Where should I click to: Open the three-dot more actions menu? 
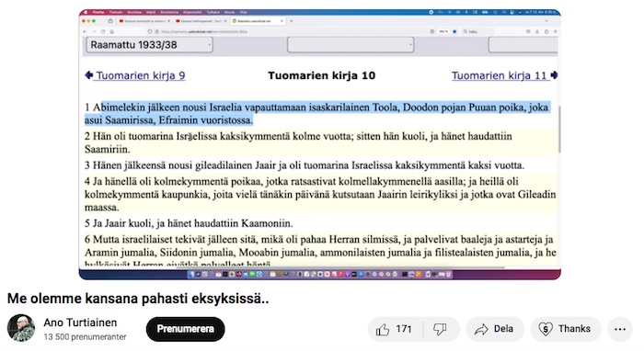coord(620,329)
